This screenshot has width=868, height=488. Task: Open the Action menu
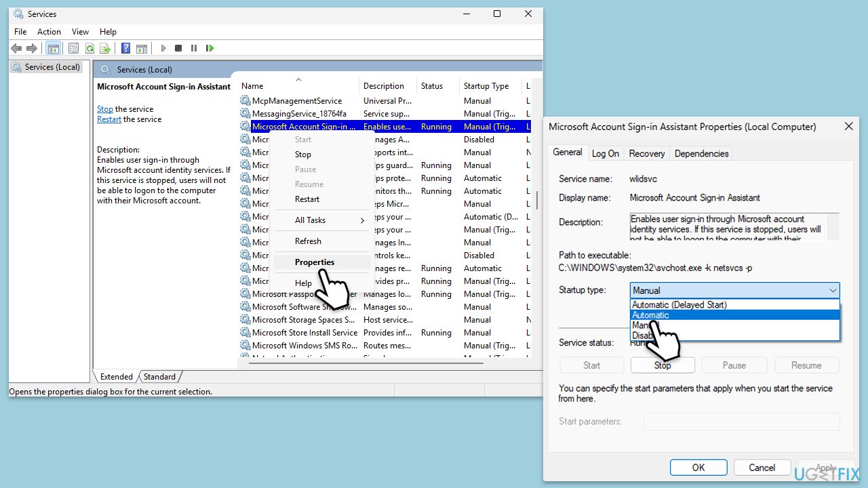click(x=49, y=32)
